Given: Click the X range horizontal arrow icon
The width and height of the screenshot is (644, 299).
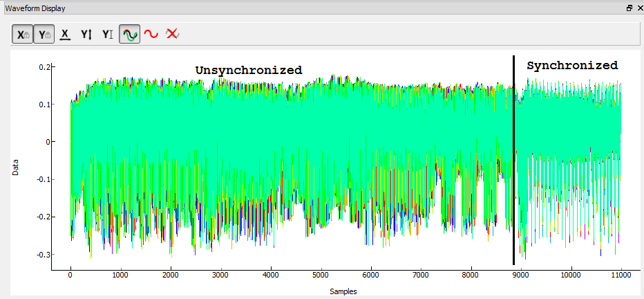Looking at the screenshot, I should click(x=65, y=34).
